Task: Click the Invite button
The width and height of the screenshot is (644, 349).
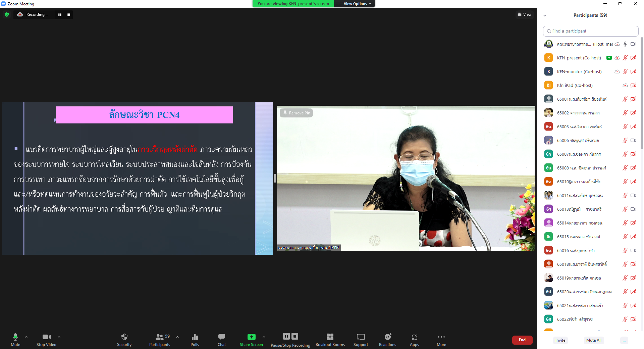Action: [560, 340]
